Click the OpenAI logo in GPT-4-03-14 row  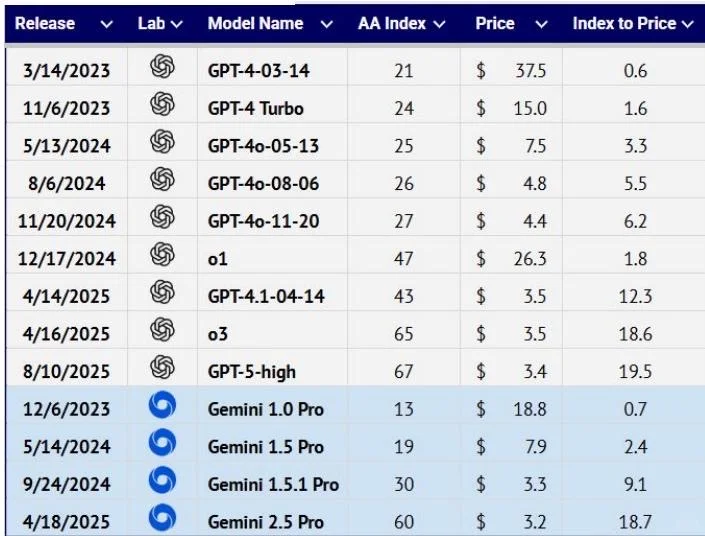[162, 66]
